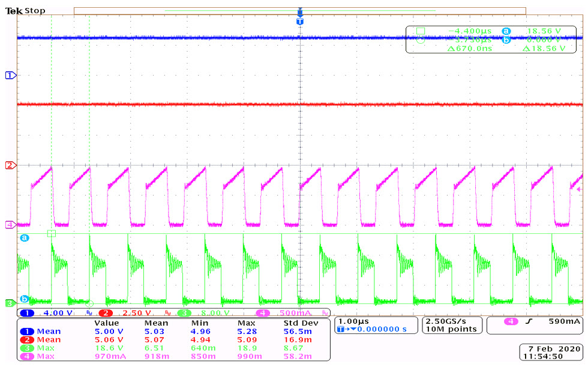588x370 pixels.
Task: Click the rising edge trigger slope icon
Action: [x=530, y=322]
